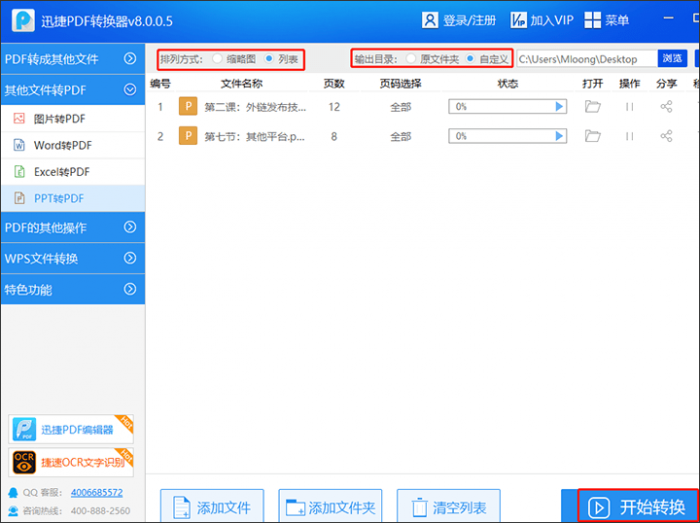Expand the PDF的其他操作 section

[73, 228]
